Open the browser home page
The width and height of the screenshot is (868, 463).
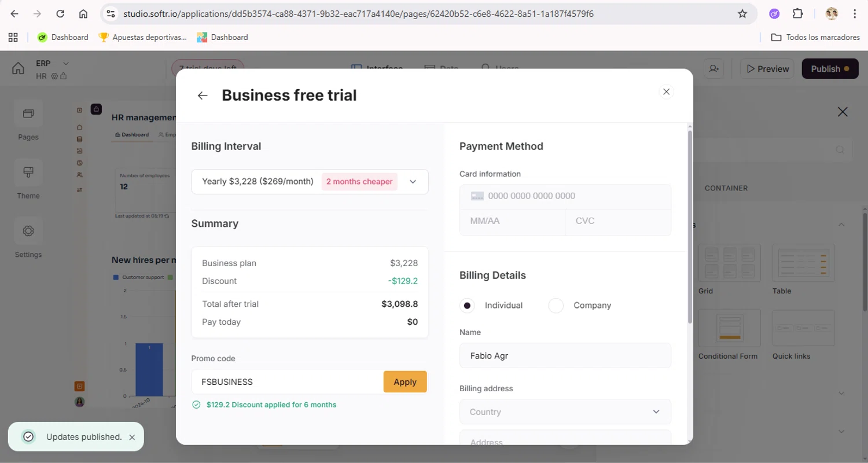pyautogui.click(x=83, y=14)
